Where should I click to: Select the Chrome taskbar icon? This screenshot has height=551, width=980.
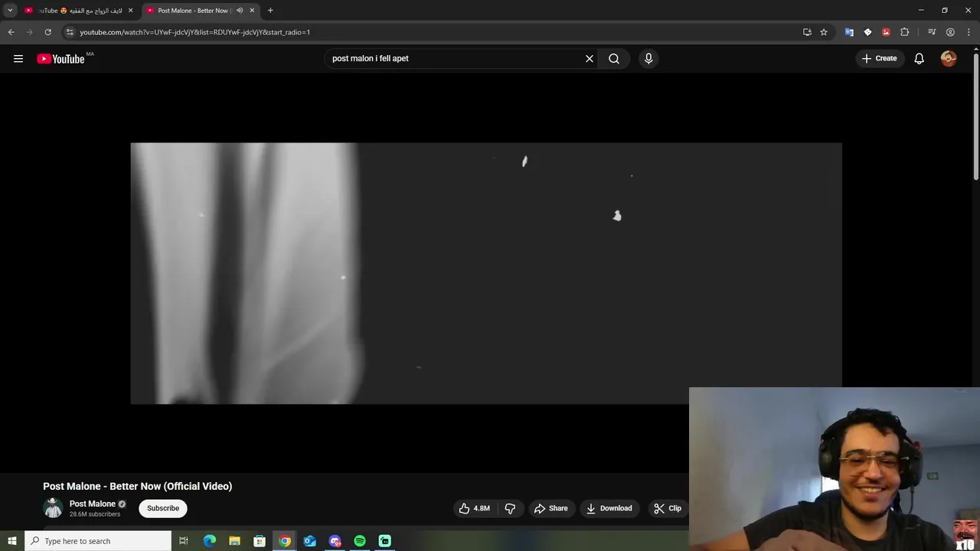(285, 541)
